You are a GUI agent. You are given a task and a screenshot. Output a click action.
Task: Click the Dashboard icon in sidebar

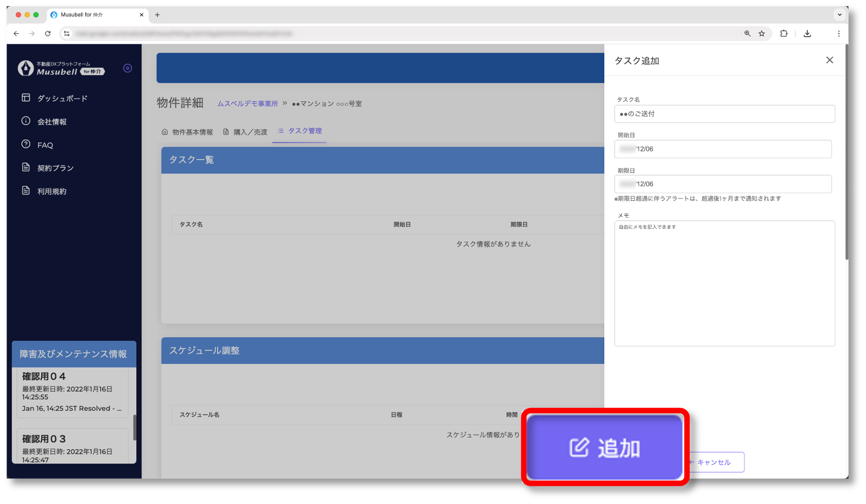click(26, 98)
